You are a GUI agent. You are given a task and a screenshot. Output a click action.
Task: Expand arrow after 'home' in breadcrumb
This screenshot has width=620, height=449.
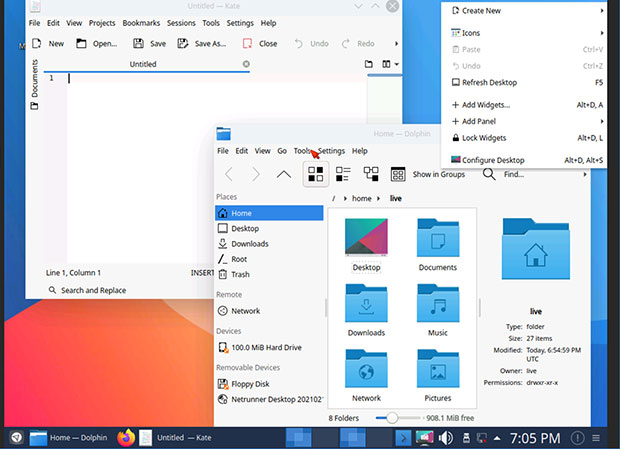tap(378, 198)
